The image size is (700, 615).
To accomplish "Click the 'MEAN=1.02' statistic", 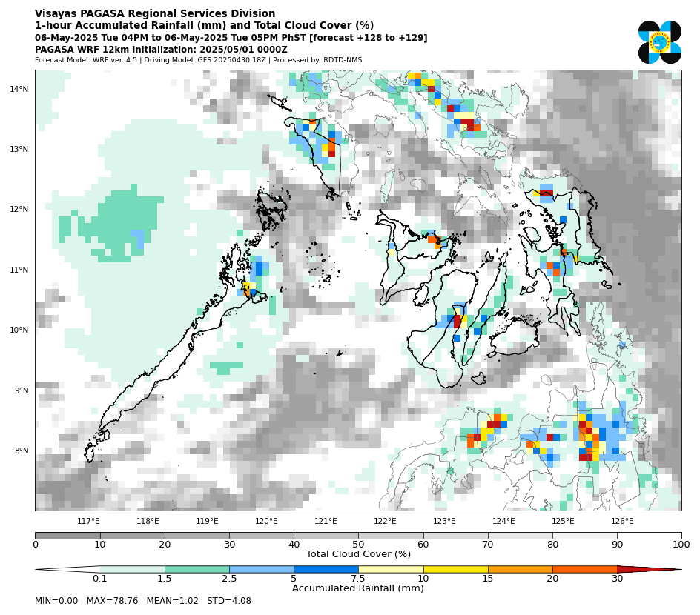I will [x=172, y=601].
